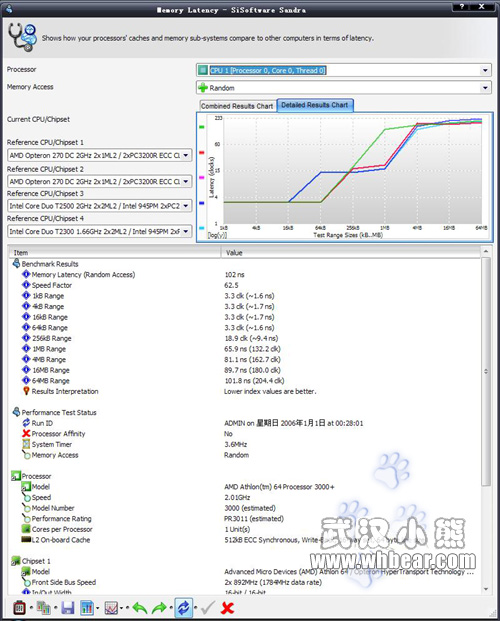Click the app icon in title bar
The width and height of the screenshot is (500, 621).
tap(10, 9)
